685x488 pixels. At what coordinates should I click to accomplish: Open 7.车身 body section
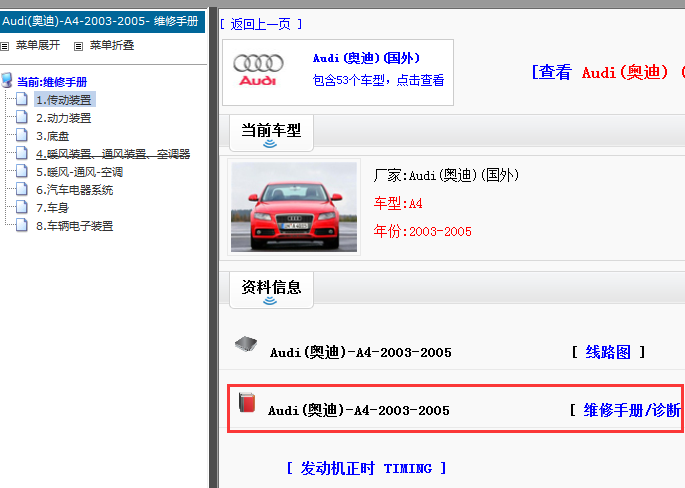pos(53,208)
